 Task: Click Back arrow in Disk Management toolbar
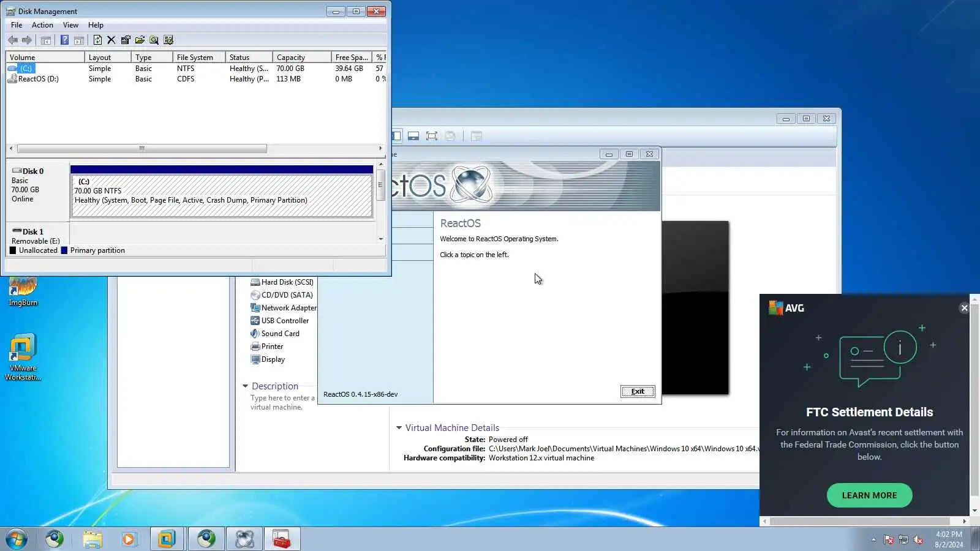[x=13, y=40]
